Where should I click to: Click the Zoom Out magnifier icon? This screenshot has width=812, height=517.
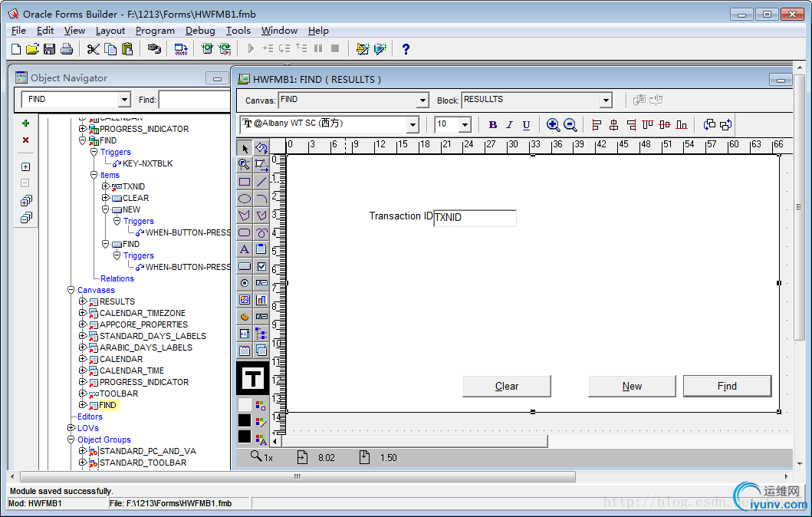pos(570,125)
